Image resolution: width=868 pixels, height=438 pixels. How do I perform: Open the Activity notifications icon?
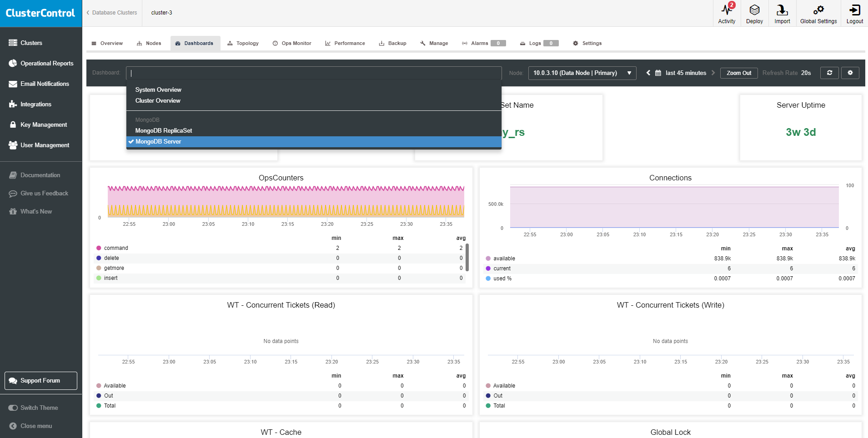click(727, 13)
